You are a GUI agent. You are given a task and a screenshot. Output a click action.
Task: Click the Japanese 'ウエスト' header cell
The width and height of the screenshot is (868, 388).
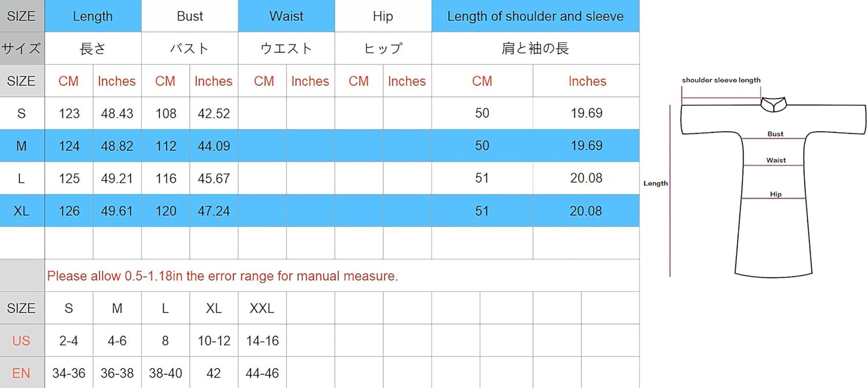tap(286, 49)
